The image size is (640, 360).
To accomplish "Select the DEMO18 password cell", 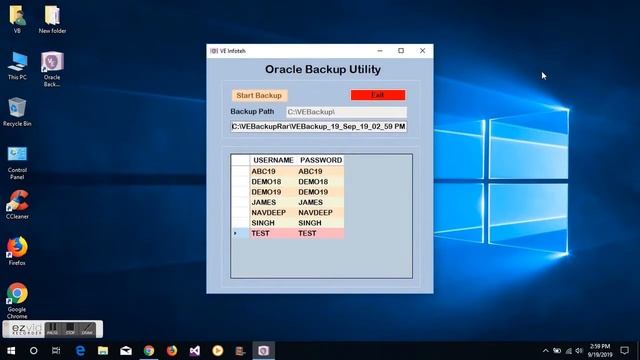I will point(320,182).
